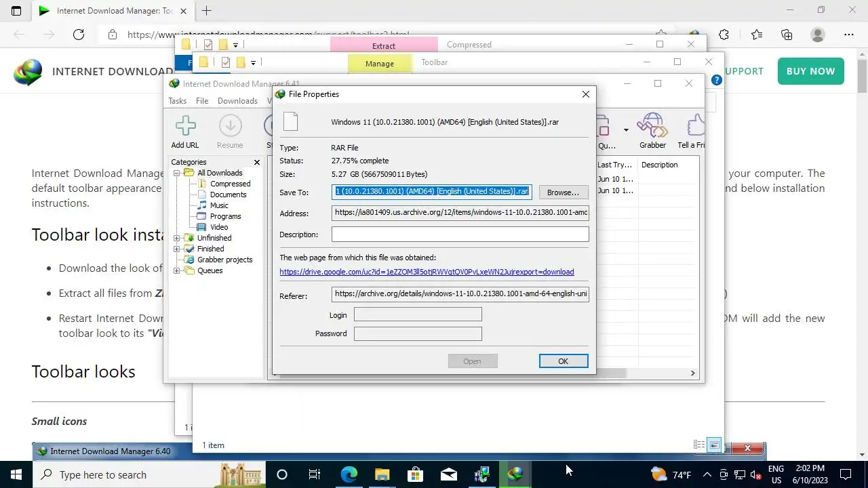868x488 pixels.
Task: Open the drive.google.com source link
Action: [x=427, y=272]
